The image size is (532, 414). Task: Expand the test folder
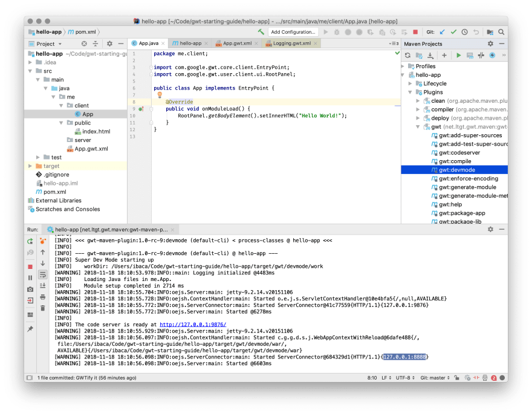[x=38, y=157]
